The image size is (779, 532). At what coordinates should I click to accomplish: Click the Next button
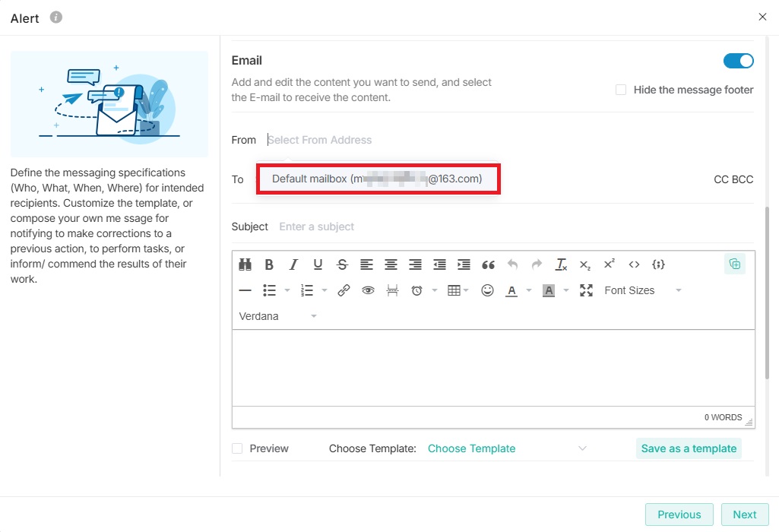pyautogui.click(x=744, y=515)
